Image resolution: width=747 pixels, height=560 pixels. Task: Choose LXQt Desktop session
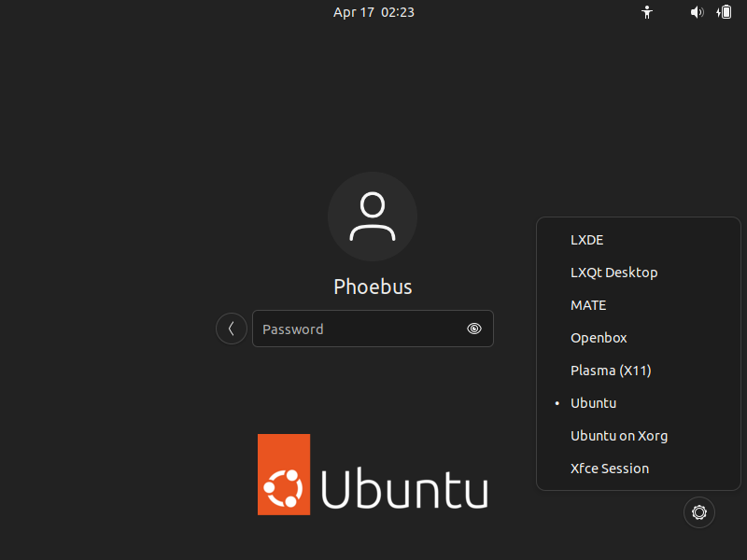(639, 273)
